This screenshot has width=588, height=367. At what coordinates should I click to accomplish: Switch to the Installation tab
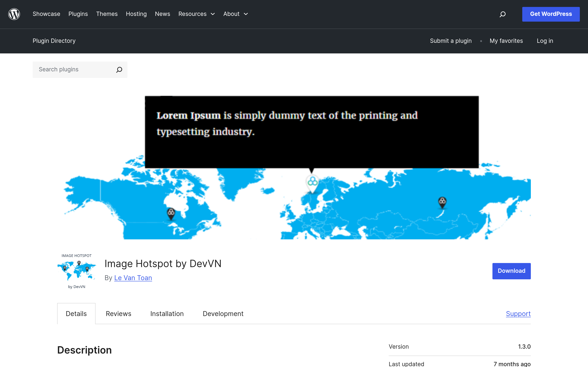167,314
